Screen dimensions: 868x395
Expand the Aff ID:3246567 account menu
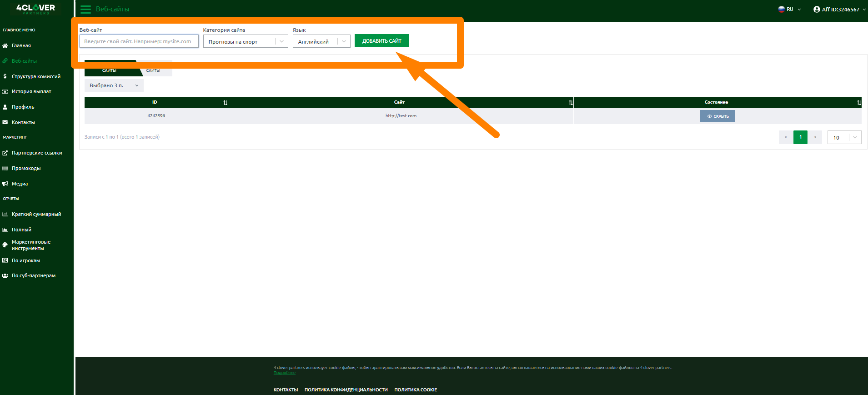840,9
